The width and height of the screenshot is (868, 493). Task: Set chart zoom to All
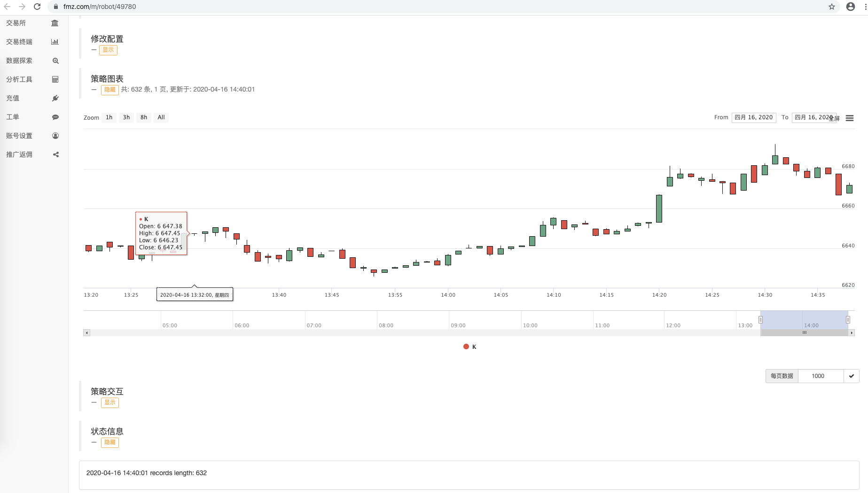[x=161, y=117]
